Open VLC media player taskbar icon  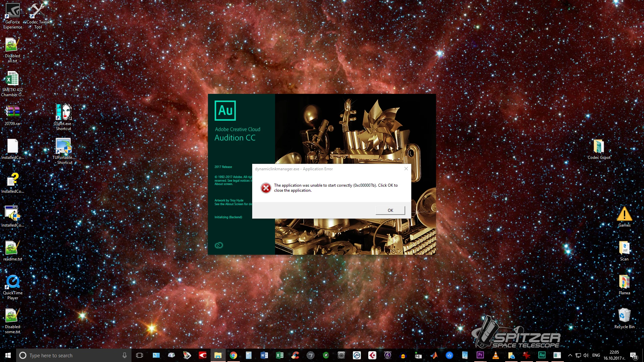495,355
